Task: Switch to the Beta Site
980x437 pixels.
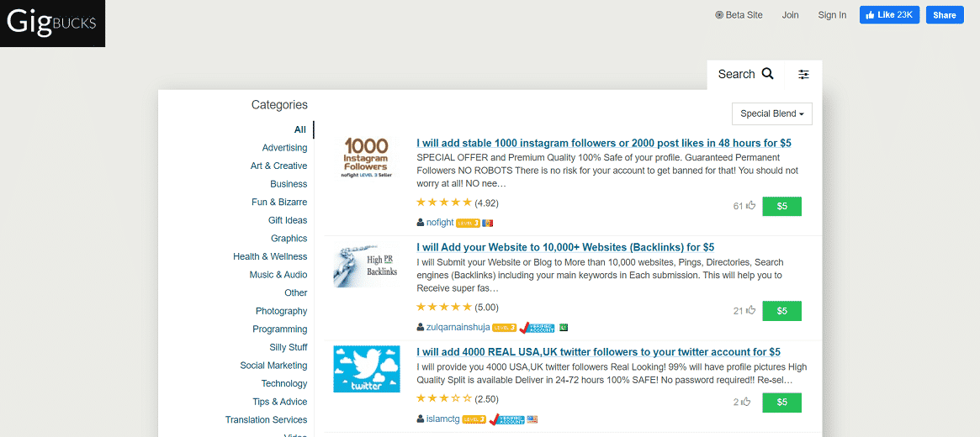Action: [x=739, y=15]
